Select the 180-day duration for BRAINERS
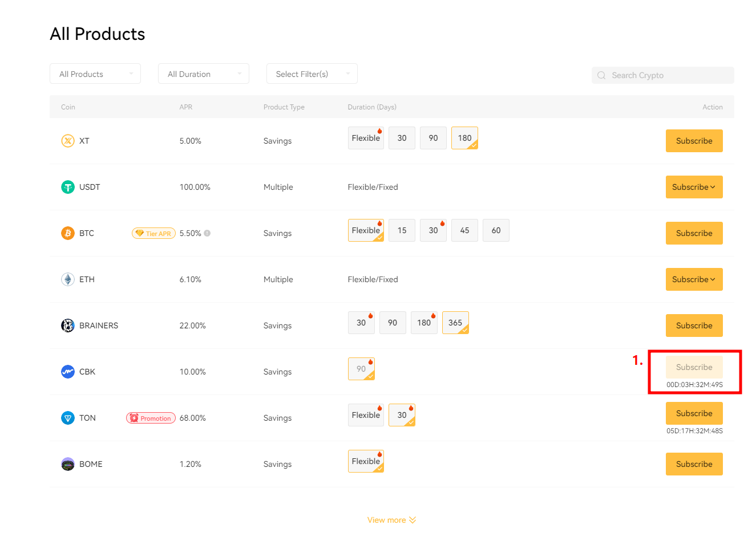Viewport: 756px width, 545px height. [x=424, y=323]
